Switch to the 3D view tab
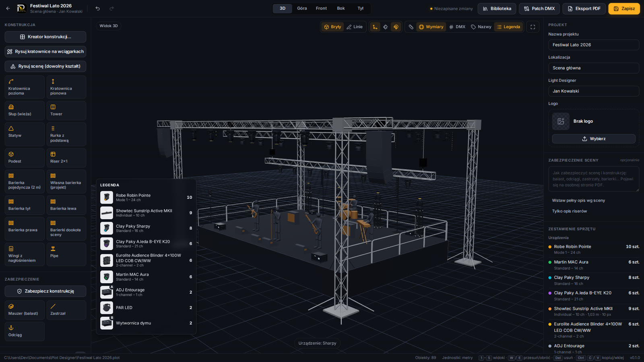 point(283,8)
